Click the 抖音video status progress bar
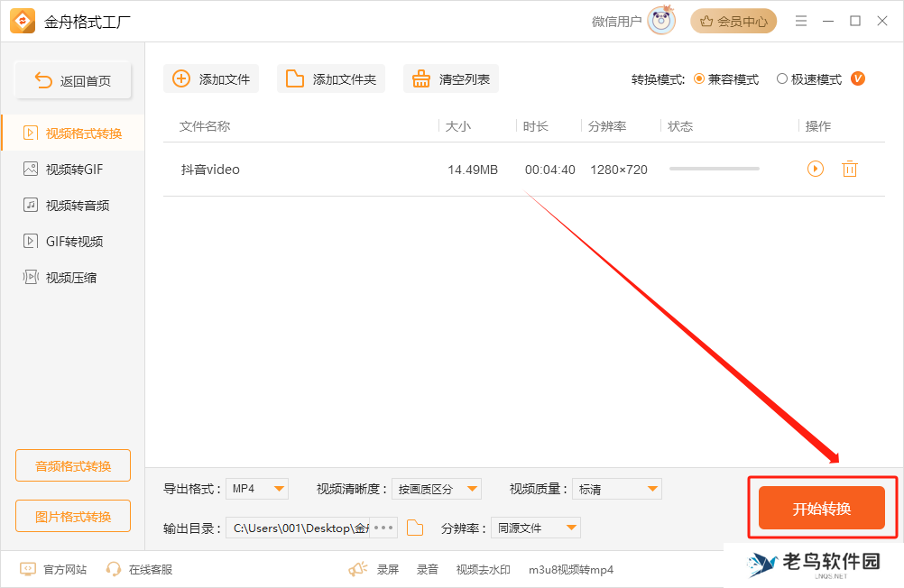This screenshot has width=904, height=588. click(715, 169)
